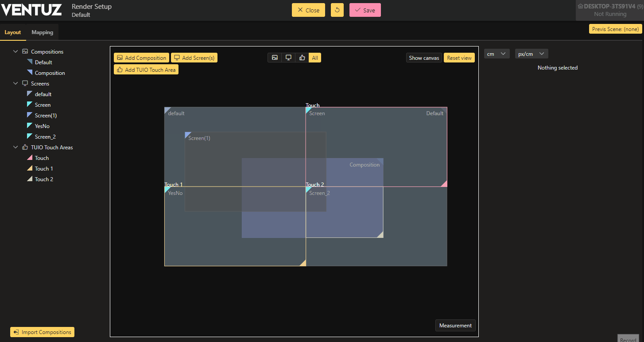Toggle the All filter button

[x=315, y=58]
